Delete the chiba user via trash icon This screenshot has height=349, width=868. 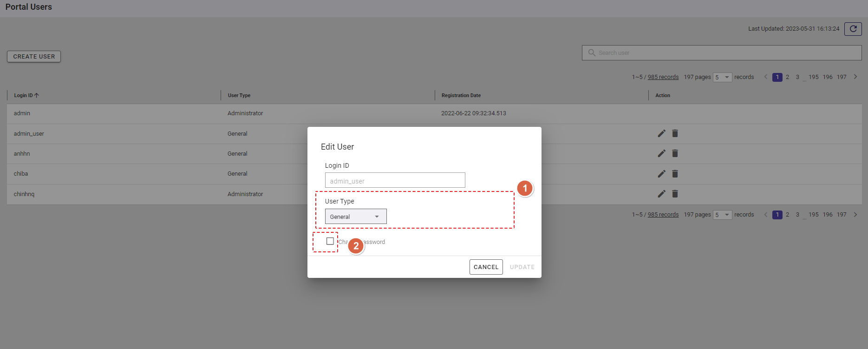(675, 174)
